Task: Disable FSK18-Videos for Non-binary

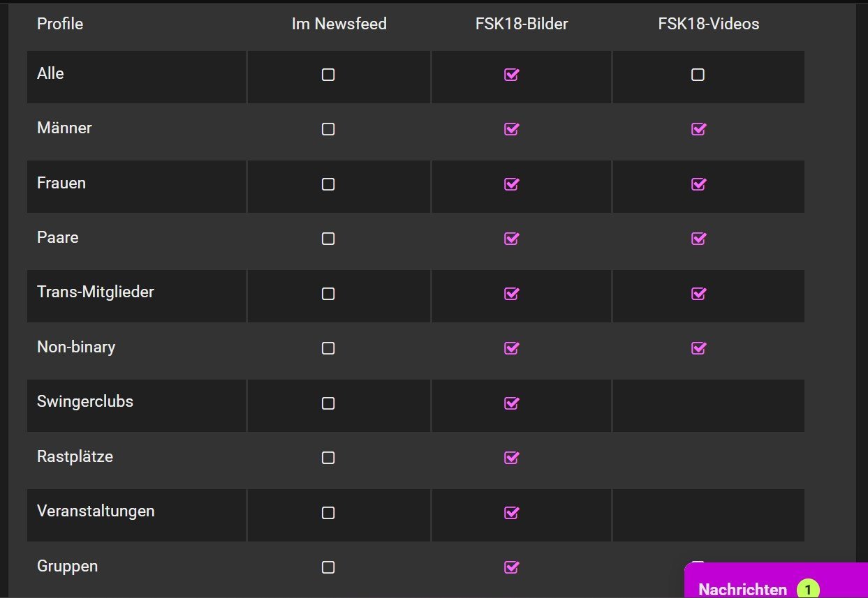Action: [x=698, y=348]
